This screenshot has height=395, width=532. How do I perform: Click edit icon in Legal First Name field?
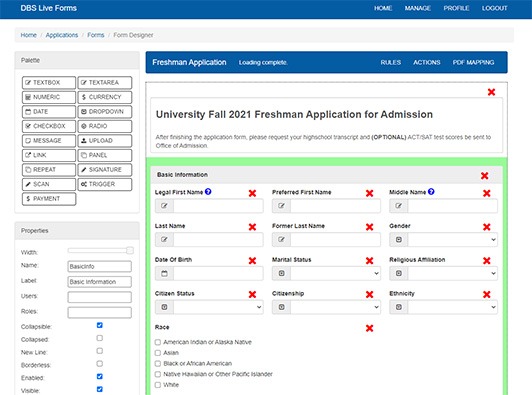[165, 206]
